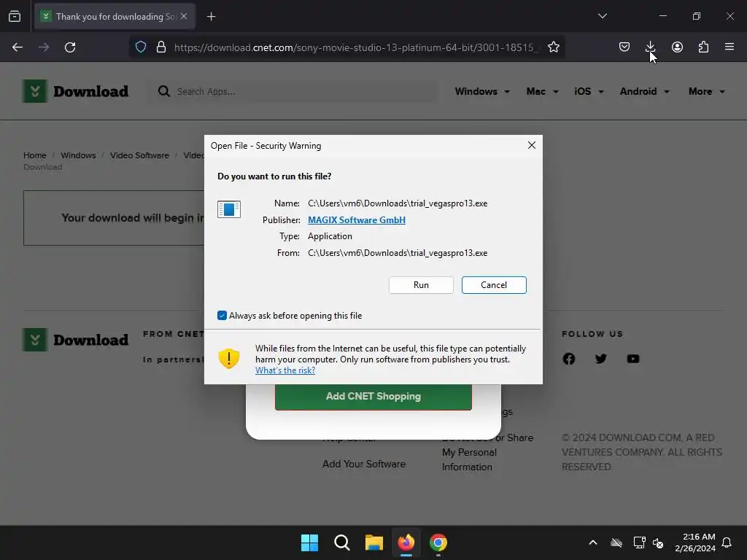Uncheck Always ask before opening this file
This screenshot has width=747, height=560.
[222, 315]
